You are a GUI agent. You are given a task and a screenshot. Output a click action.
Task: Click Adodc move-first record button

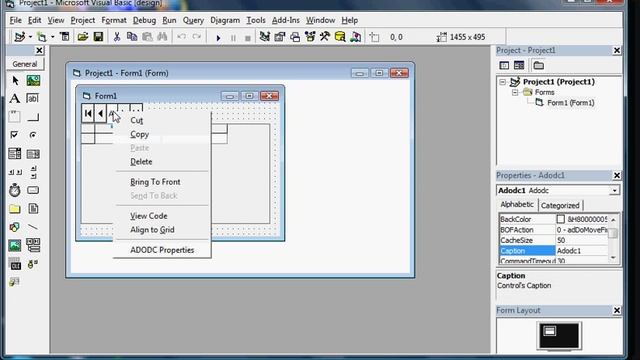click(x=88, y=113)
